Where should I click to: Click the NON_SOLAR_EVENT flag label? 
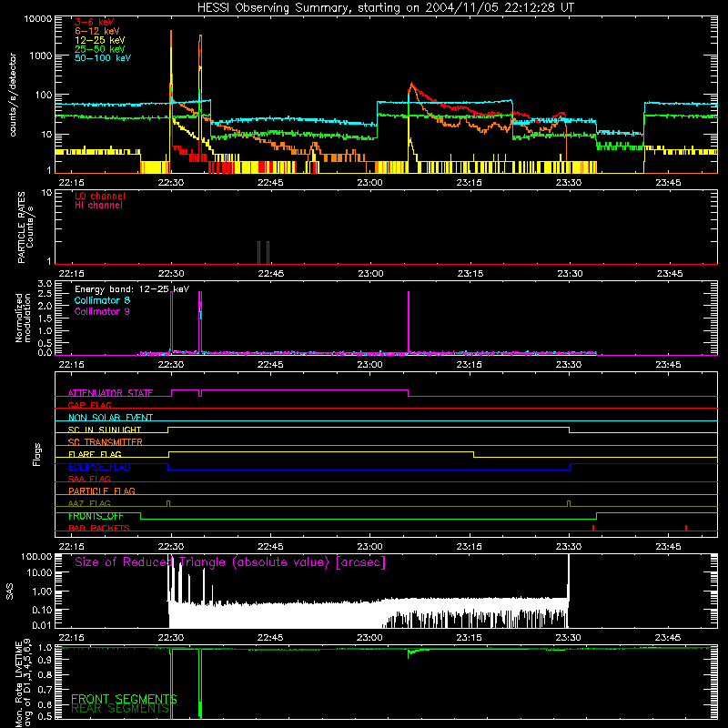click(110, 418)
